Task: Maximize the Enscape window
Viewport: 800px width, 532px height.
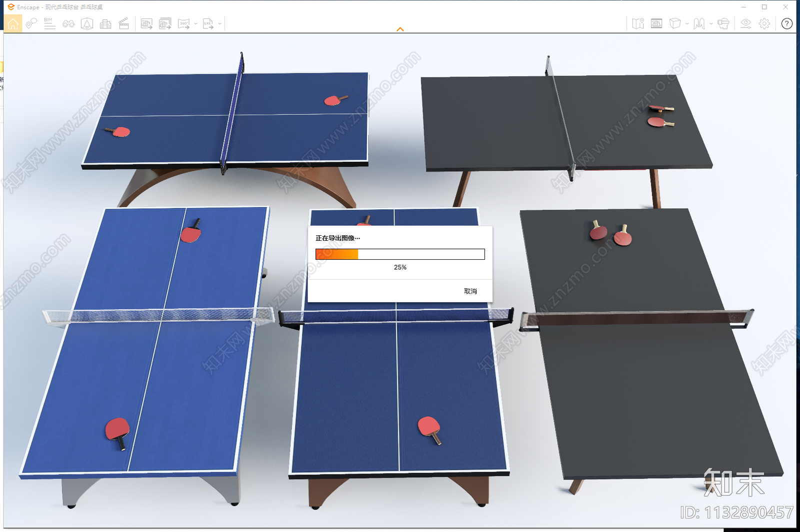Action: 764,7
